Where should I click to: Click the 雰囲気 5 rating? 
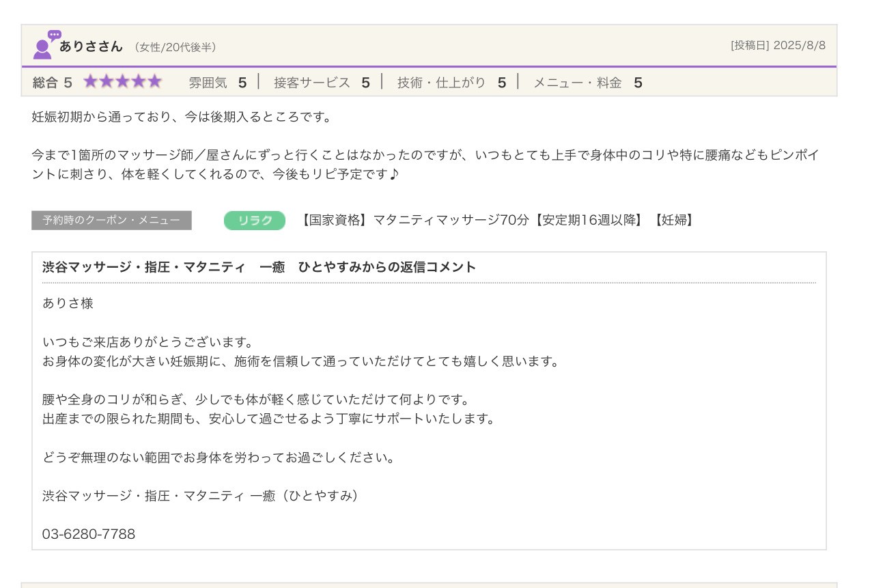click(217, 83)
